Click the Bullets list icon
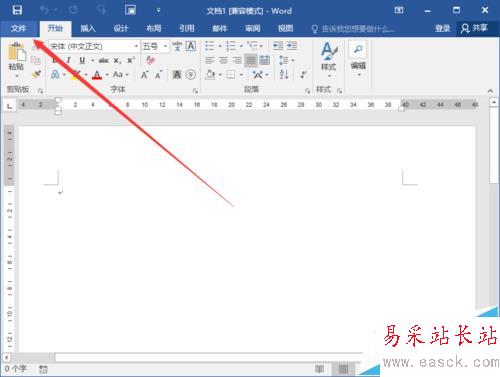This screenshot has height=377, width=500. tap(209, 46)
